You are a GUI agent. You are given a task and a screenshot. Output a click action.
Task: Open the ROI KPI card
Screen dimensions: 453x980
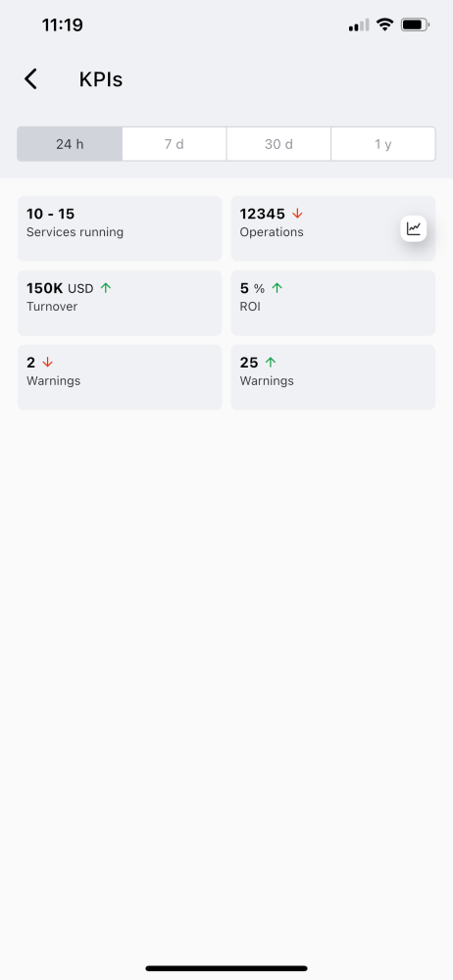coord(332,303)
